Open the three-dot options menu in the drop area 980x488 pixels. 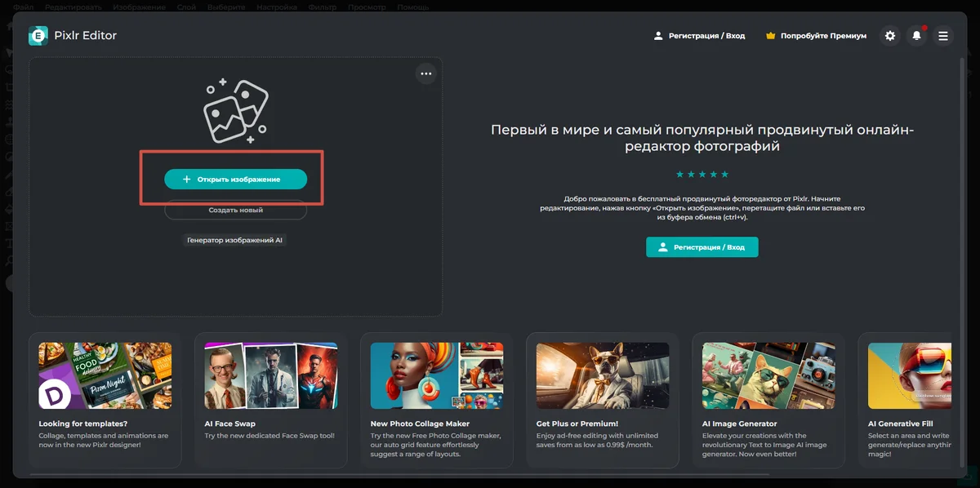(425, 73)
